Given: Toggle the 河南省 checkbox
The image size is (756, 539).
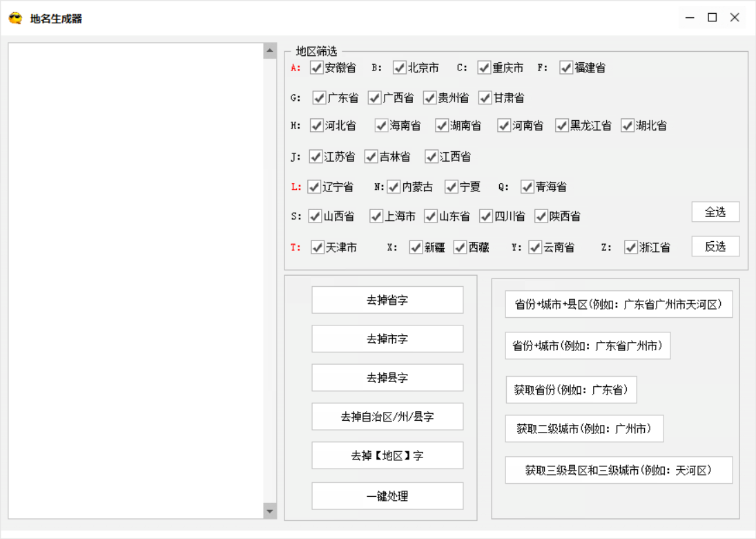Looking at the screenshot, I should click(x=504, y=126).
